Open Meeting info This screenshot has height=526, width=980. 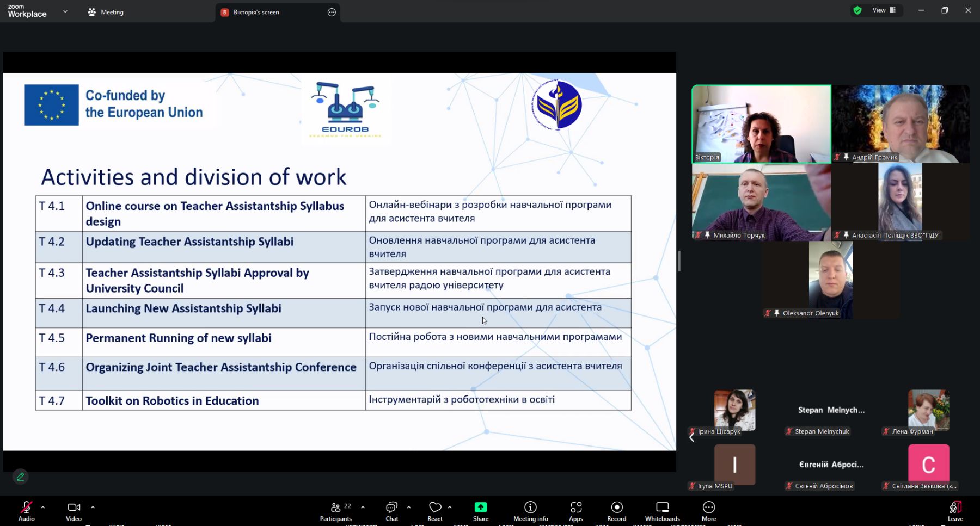click(530, 511)
